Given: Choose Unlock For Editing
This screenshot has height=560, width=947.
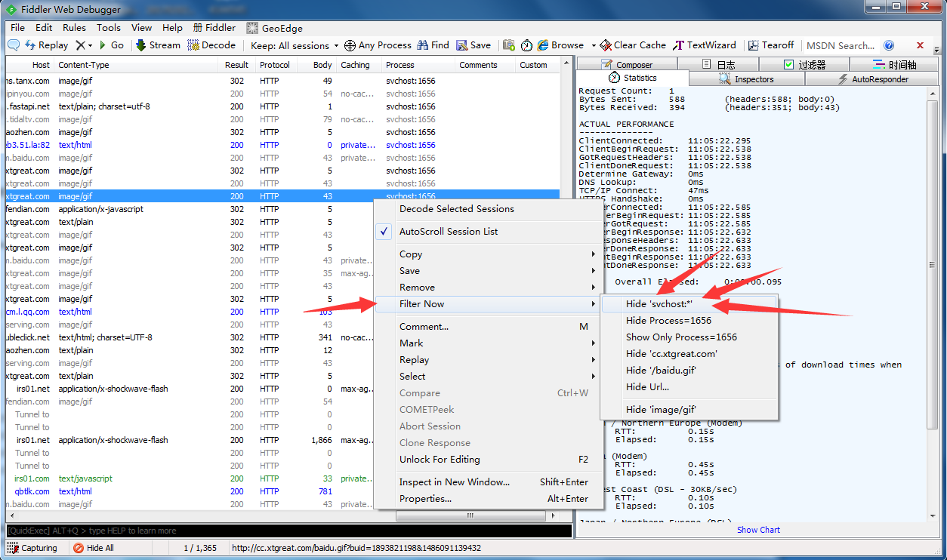Looking at the screenshot, I should click(x=488, y=460).
